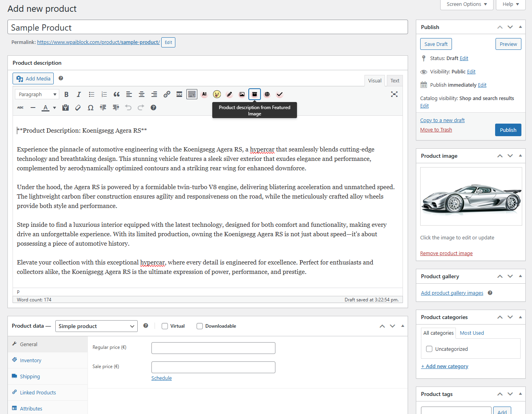Check the Uncategorized category
The width and height of the screenshot is (532, 414).
(x=429, y=349)
